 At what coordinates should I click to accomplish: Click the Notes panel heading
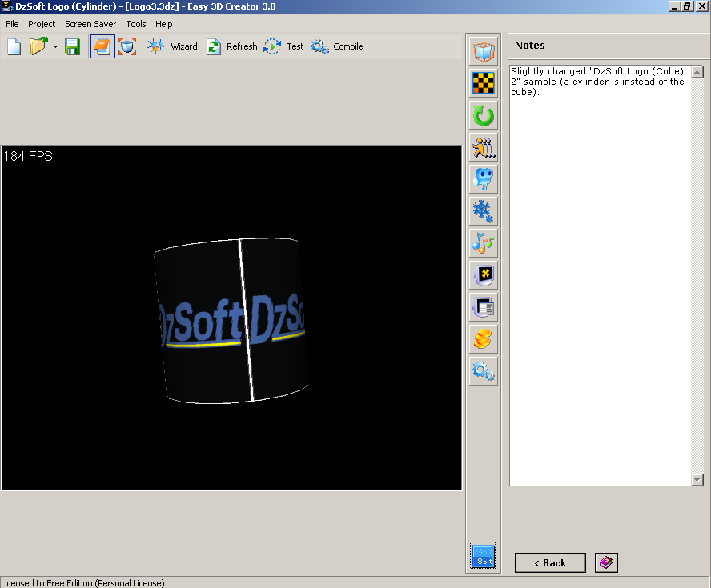click(529, 46)
